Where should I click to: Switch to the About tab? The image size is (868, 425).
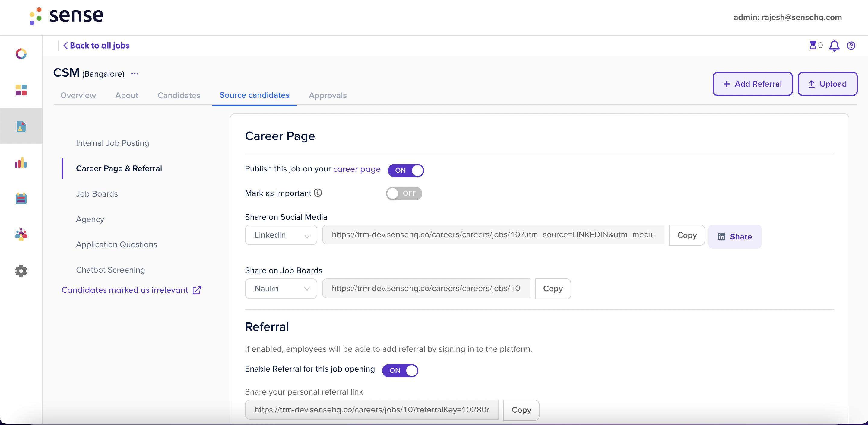(x=127, y=95)
